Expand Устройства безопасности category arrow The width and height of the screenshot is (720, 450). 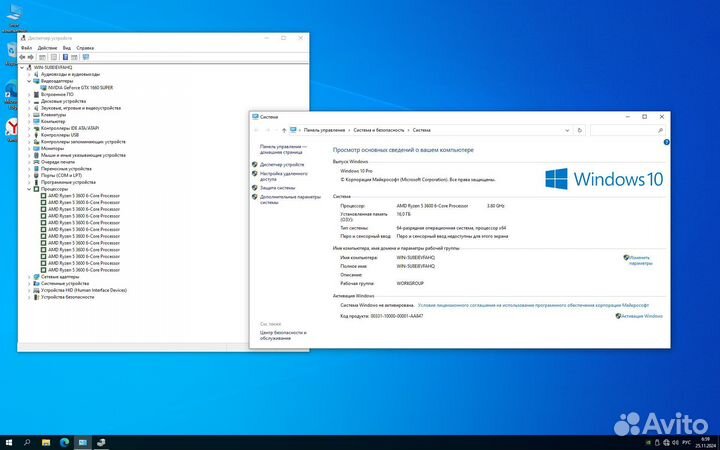pyautogui.click(x=29, y=297)
